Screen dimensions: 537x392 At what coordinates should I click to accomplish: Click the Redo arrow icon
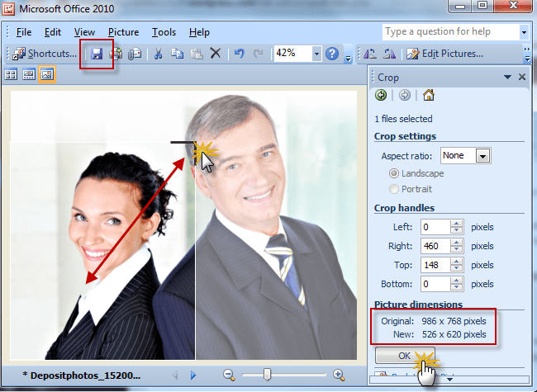tap(259, 54)
